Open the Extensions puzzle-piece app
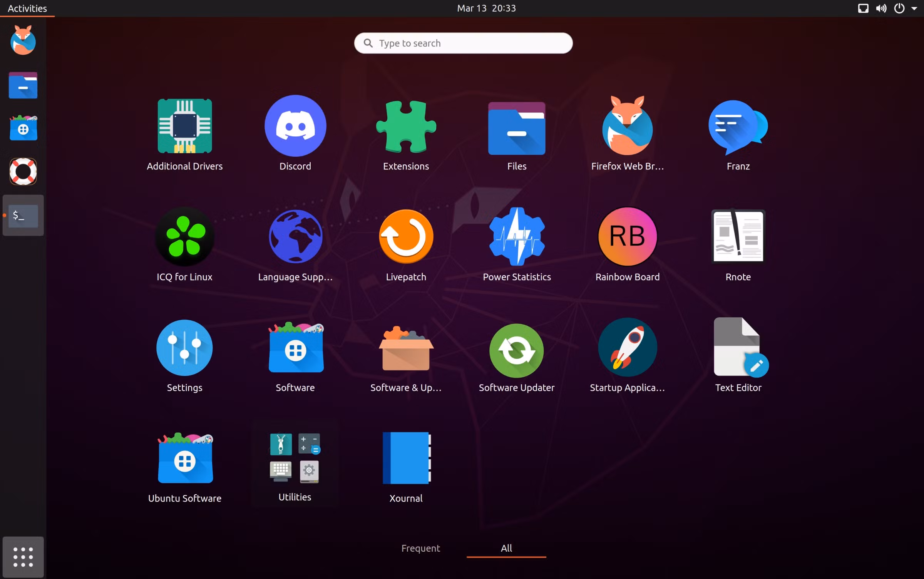This screenshot has width=924, height=579. [406, 127]
